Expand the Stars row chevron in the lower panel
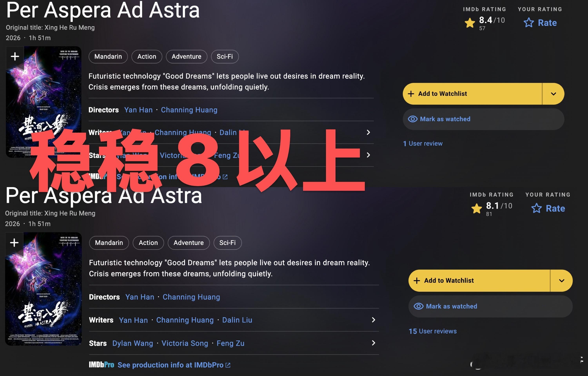The width and height of the screenshot is (588, 376). (373, 343)
